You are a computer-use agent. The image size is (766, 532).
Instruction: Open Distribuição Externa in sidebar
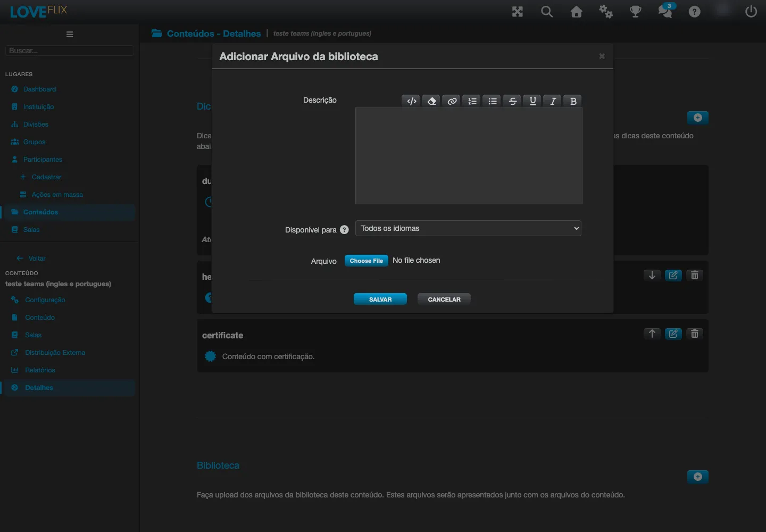tap(55, 353)
